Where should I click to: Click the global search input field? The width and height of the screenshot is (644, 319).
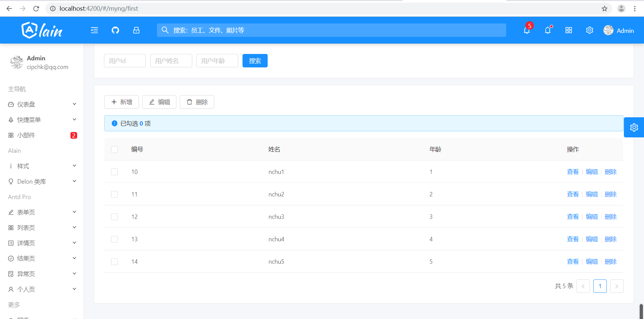pos(331,30)
